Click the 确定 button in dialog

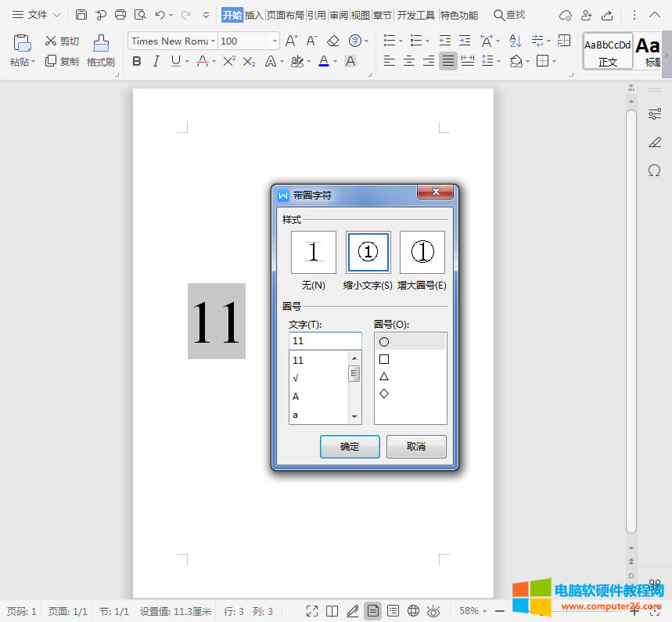(350, 447)
